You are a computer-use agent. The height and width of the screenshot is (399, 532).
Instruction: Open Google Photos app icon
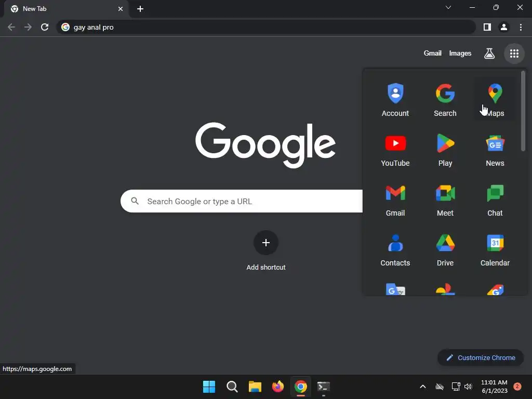445,289
